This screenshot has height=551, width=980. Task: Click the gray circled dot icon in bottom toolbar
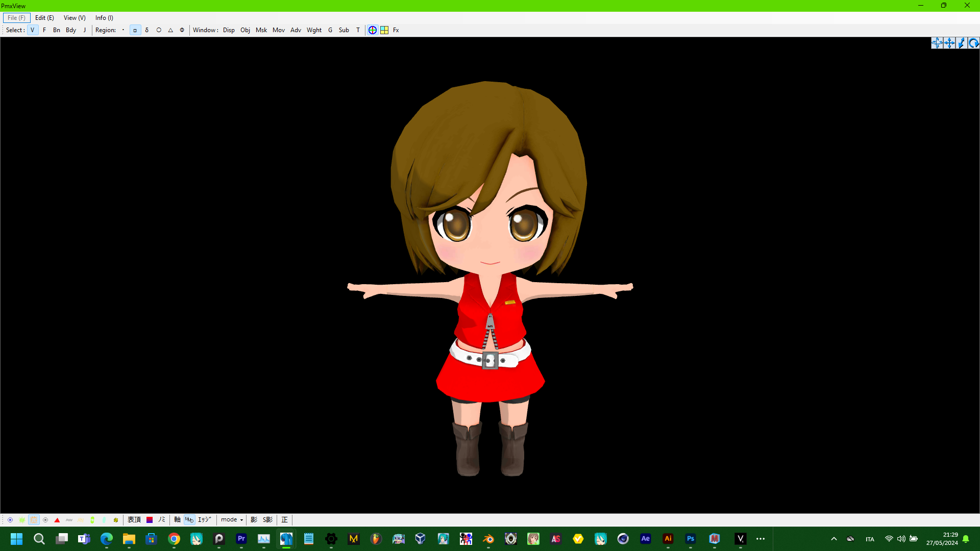tap(45, 520)
